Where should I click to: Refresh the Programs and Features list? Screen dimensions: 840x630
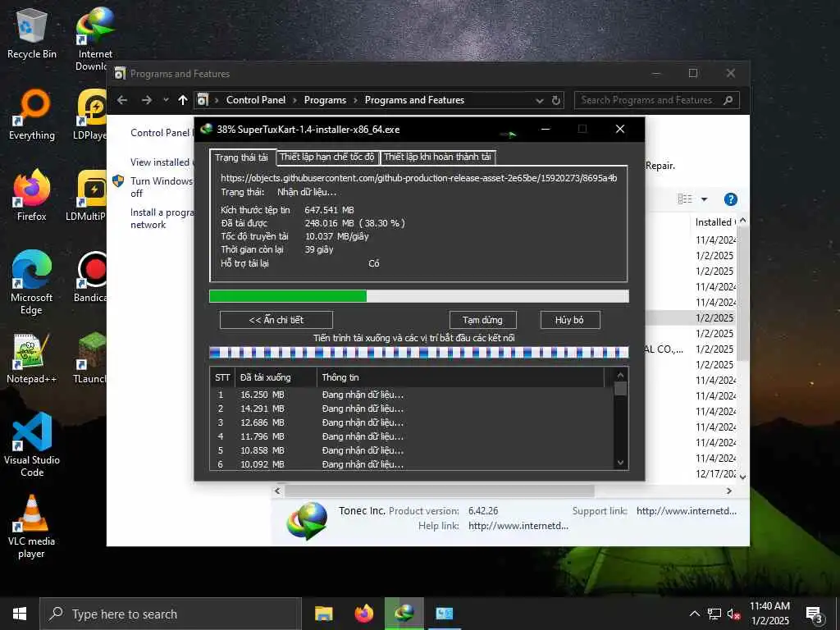pyautogui.click(x=556, y=100)
